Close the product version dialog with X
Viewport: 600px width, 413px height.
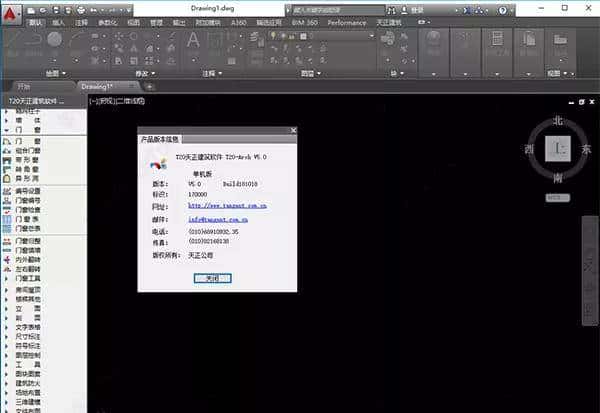(x=291, y=131)
